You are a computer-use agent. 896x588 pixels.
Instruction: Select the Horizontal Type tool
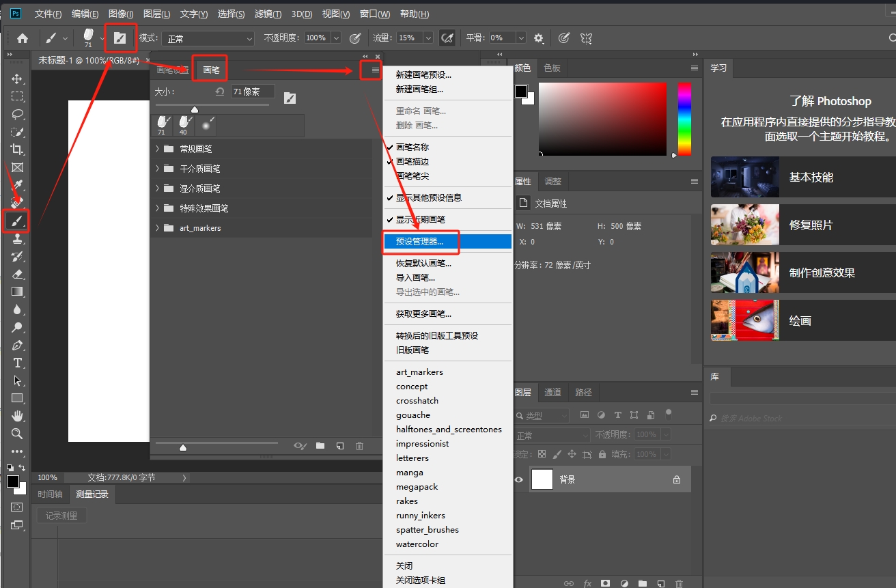[17, 363]
